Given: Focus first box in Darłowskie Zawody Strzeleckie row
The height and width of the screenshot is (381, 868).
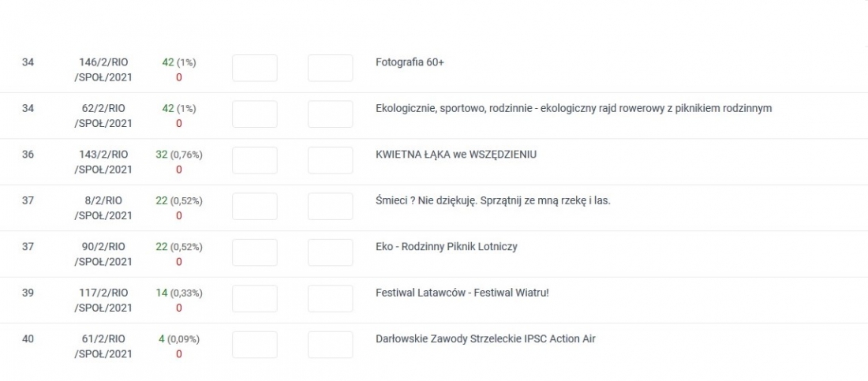Looking at the screenshot, I should (x=254, y=345).
